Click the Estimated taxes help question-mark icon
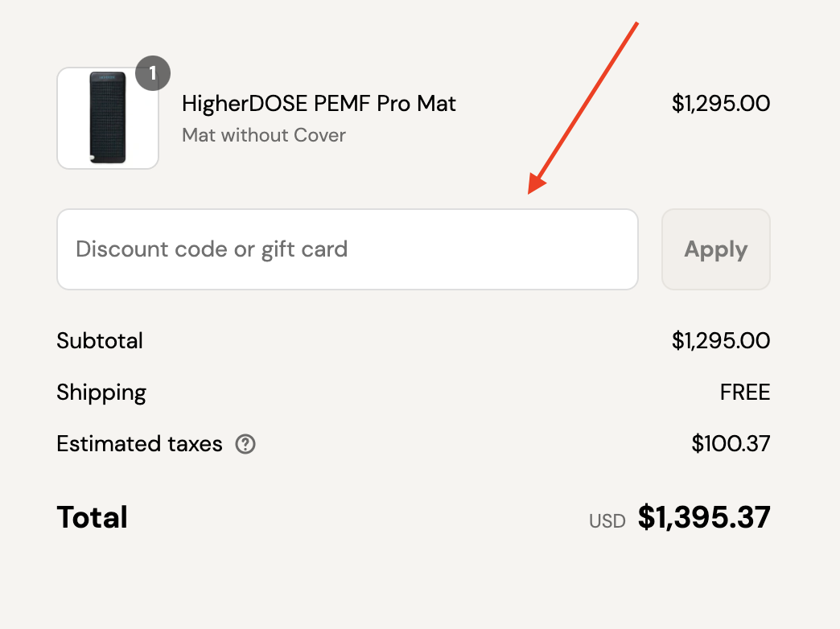Viewport: 840px width, 629px height. pos(245,444)
